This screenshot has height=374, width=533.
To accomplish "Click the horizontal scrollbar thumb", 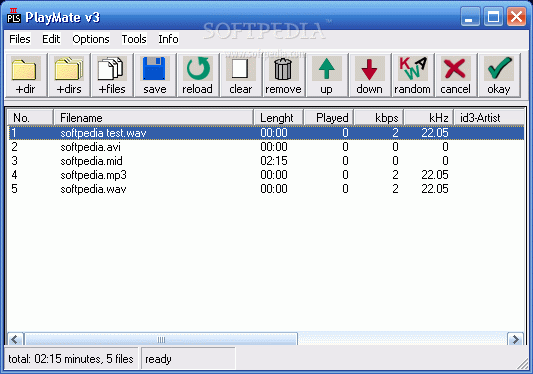I will coord(161,339).
